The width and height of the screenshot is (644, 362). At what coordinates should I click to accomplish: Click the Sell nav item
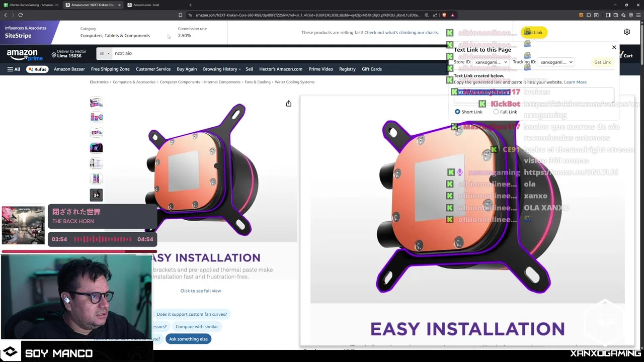(x=249, y=69)
